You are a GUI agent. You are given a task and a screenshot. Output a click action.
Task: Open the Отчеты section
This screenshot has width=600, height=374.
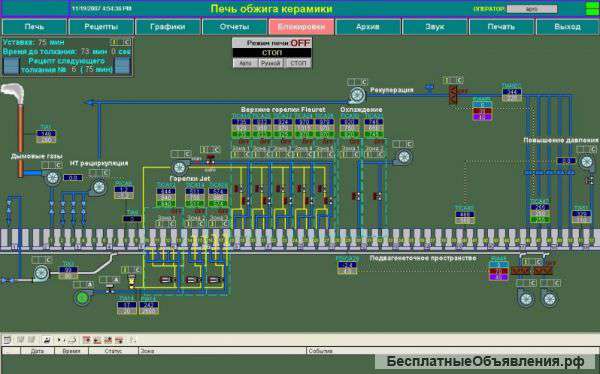click(234, 27)
